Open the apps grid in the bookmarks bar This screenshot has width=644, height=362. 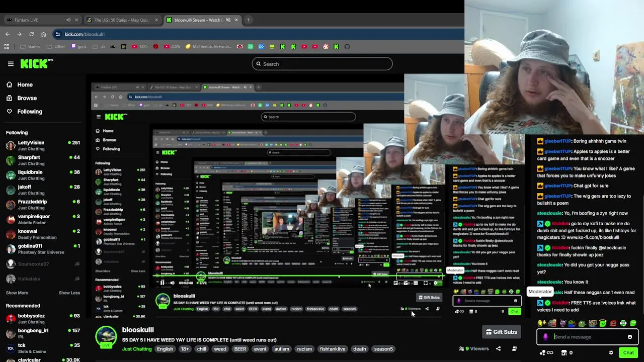point(7,47)
